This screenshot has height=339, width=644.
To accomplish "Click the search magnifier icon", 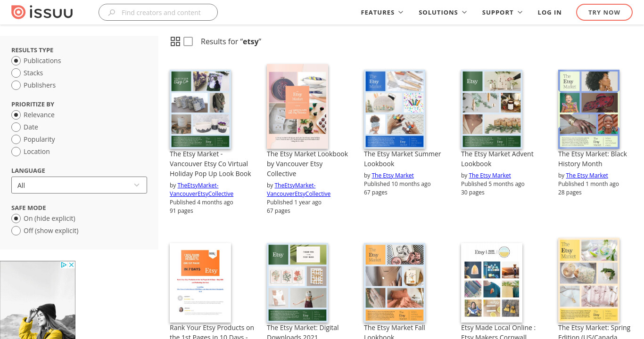I will tap(112, 13).
